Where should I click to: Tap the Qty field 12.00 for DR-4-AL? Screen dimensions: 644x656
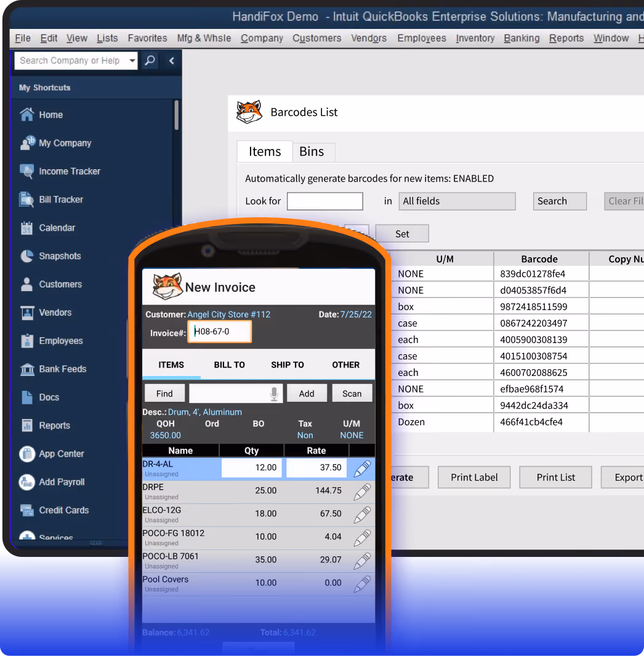252,468
